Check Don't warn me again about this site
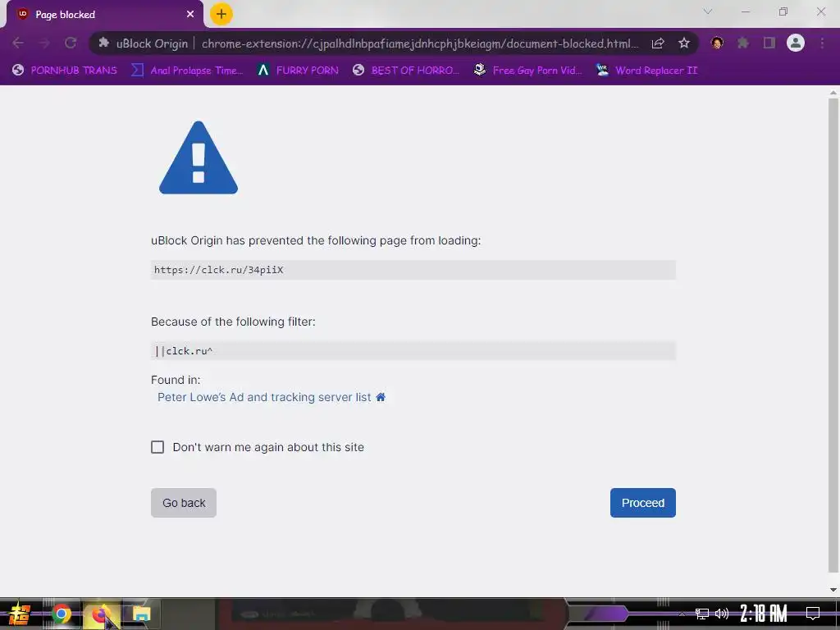 coord(157,447)
